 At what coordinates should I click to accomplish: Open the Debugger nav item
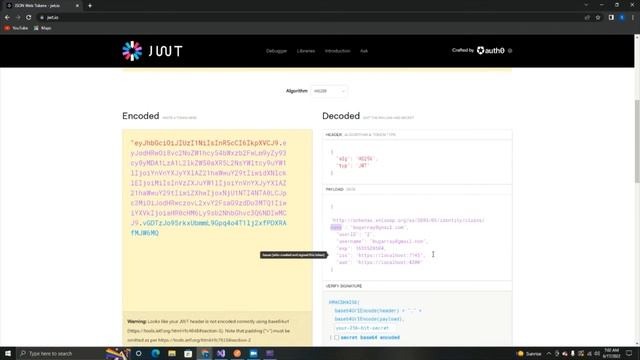(x=276, y=51)
